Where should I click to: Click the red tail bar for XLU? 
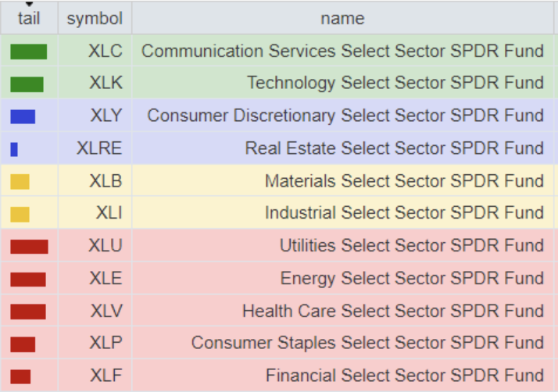pos(29,247)
